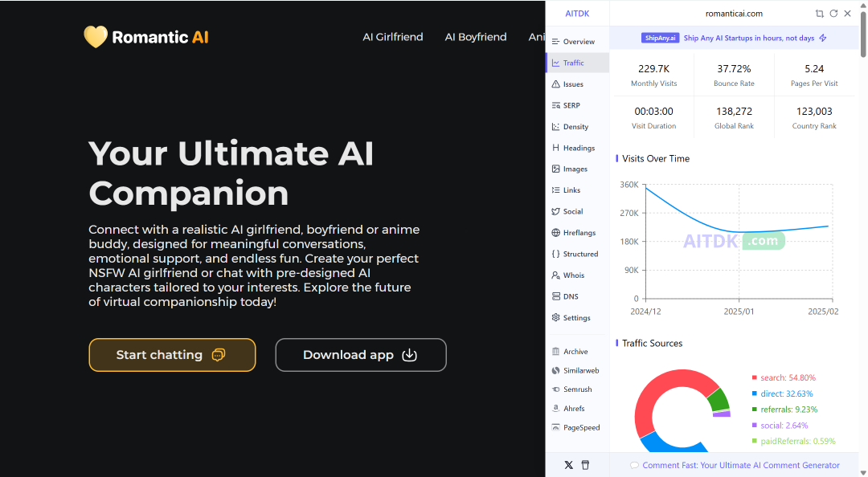
Task: Click the Visits Over Time heading
Action: click(656, 159)
